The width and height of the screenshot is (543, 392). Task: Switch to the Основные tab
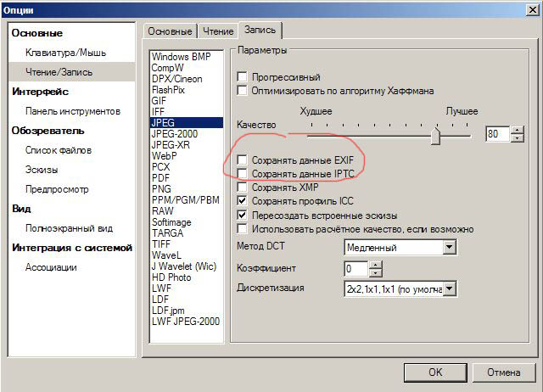click(170, 31)
